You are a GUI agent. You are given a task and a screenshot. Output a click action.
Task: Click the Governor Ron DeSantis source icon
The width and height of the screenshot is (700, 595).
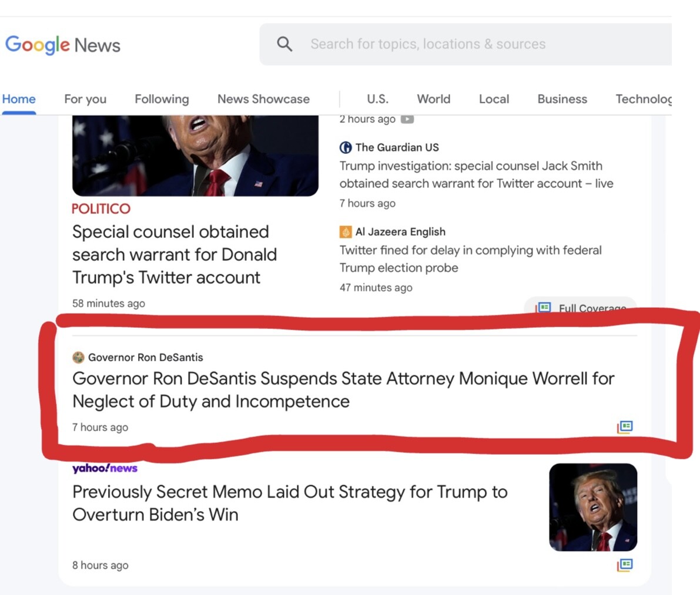[78, 357]
